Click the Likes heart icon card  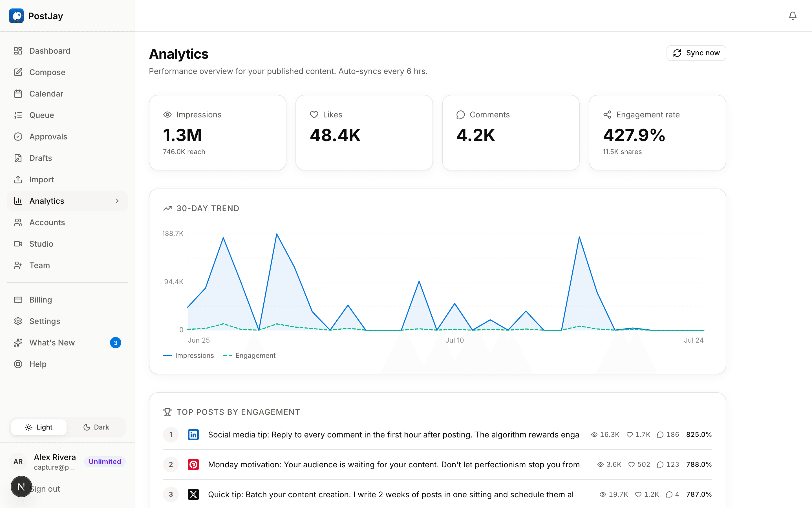pos(314,115)
